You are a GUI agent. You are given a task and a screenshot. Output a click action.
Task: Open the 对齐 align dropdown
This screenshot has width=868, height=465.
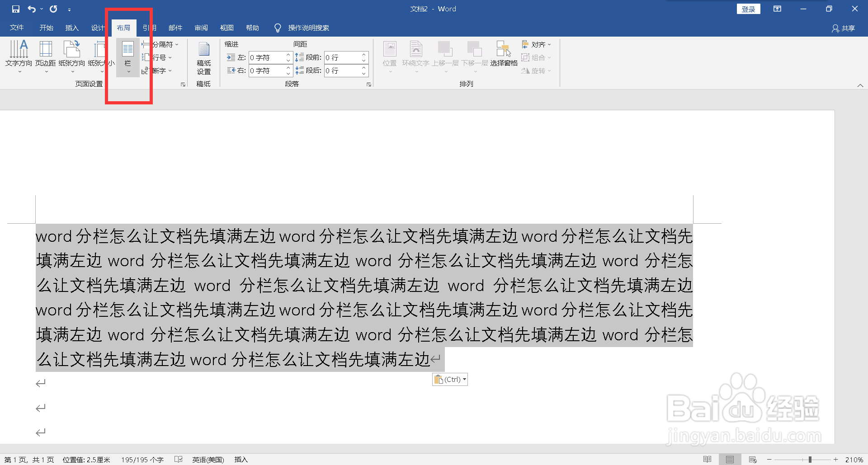click(x=536, y=44)
